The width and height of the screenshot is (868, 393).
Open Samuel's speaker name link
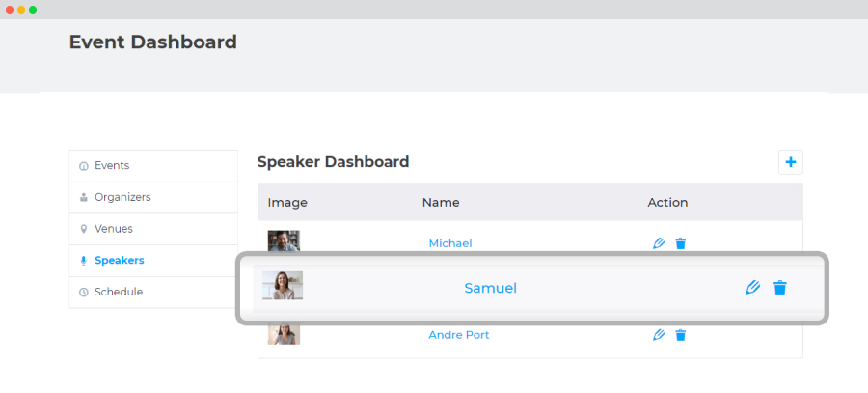click(x=491, y=289)
